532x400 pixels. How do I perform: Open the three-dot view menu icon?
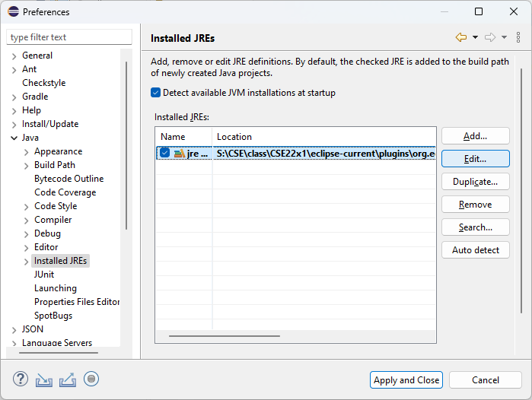pos(518,37)
